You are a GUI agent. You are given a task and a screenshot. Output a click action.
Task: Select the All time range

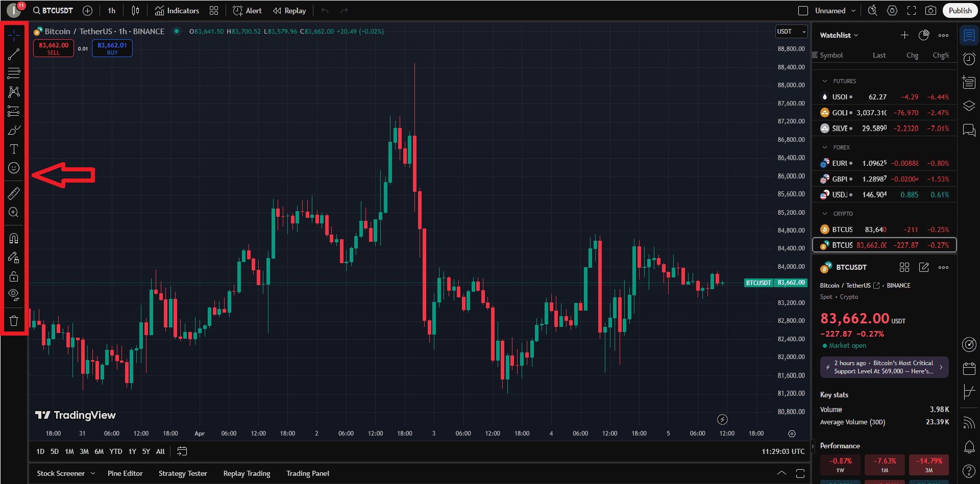click(160, 451)
